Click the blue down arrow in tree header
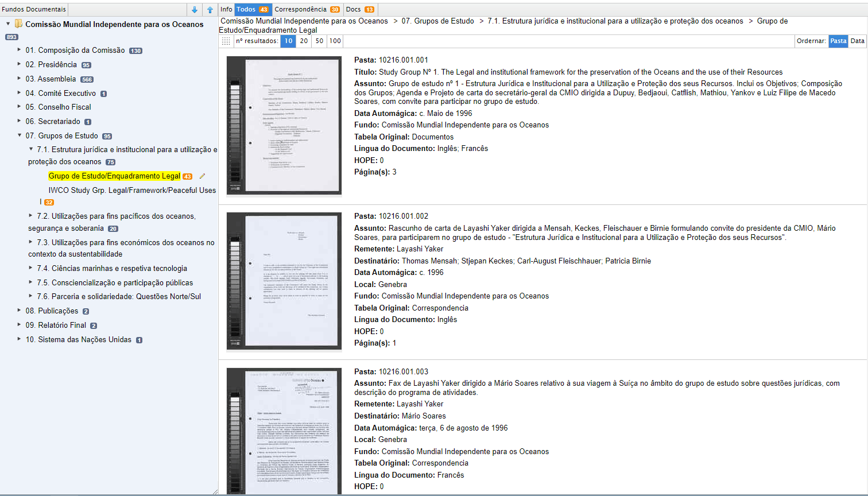The image size is (868, 496). click(195, 10)
